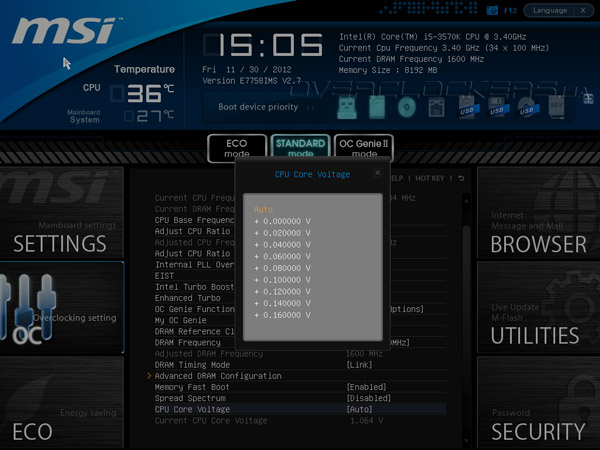Choose Auto in CPU Core Voltage list

click(263, 210)
